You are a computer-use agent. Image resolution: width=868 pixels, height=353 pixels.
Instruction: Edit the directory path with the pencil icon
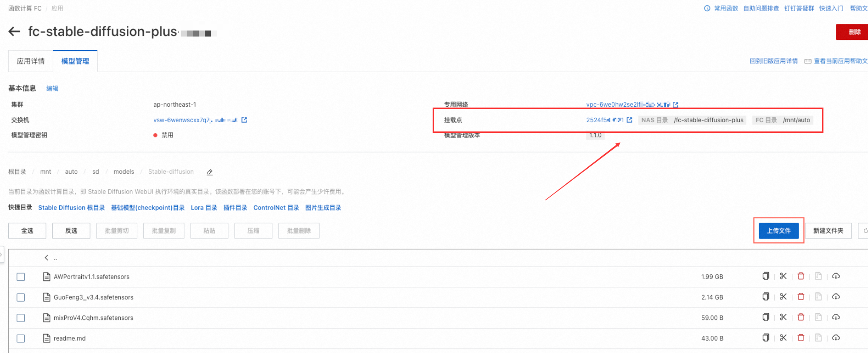tap(209, 172)
